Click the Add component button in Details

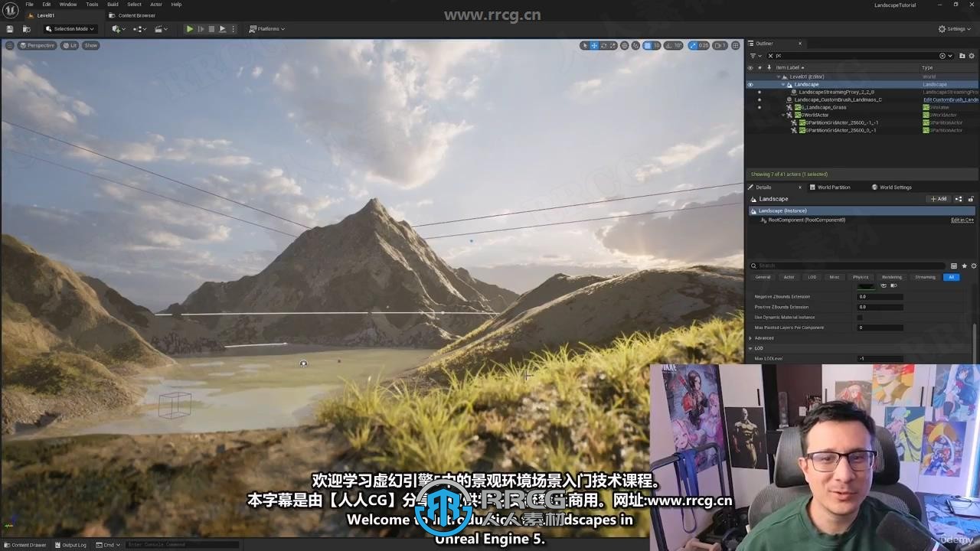939,199
